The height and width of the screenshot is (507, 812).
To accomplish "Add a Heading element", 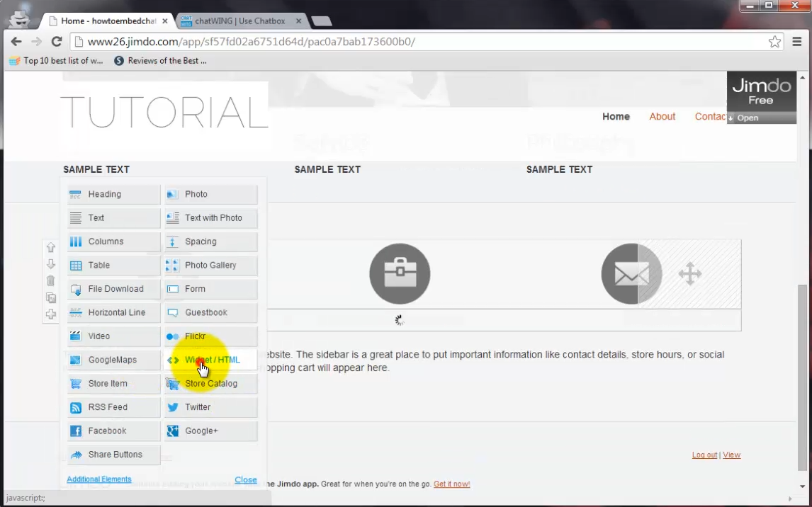I will 114,195.
